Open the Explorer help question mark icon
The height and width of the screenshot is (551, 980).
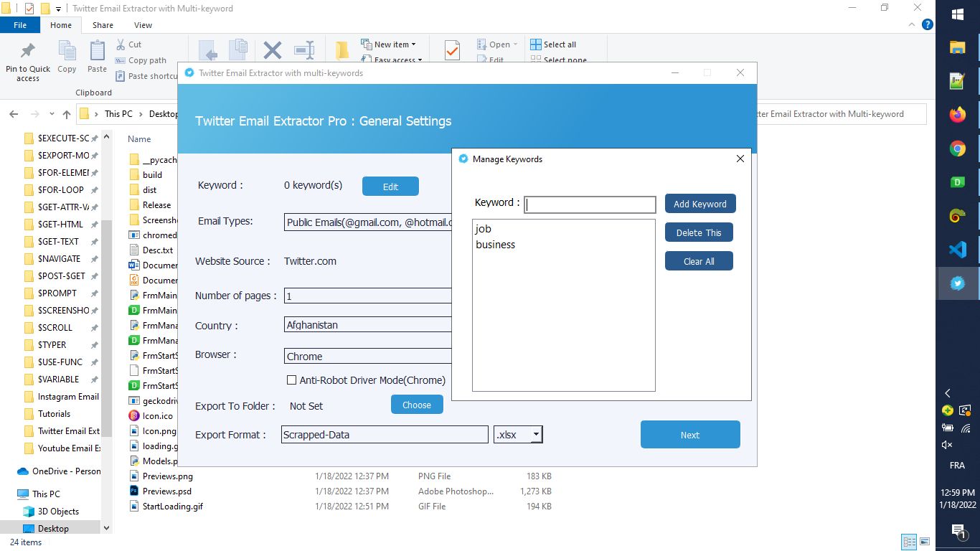coord(927,24)
